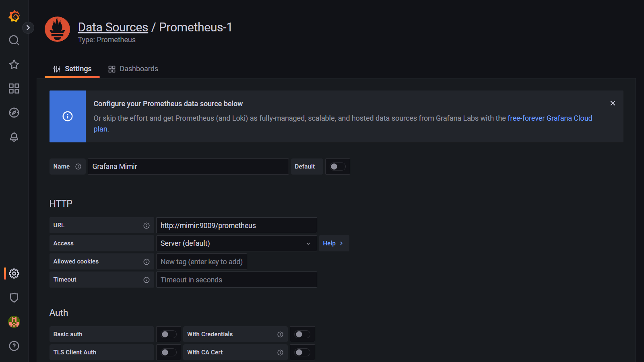644x362 pixels.
Task: Open the Server Admin shield icon
Action: pyautogui.click(x=14, y=298)
